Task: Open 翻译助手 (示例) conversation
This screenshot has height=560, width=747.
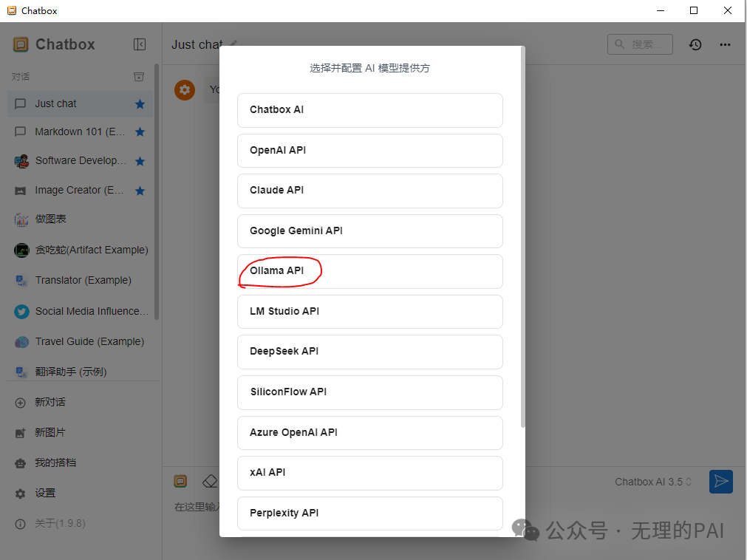Action: (80, 372)
